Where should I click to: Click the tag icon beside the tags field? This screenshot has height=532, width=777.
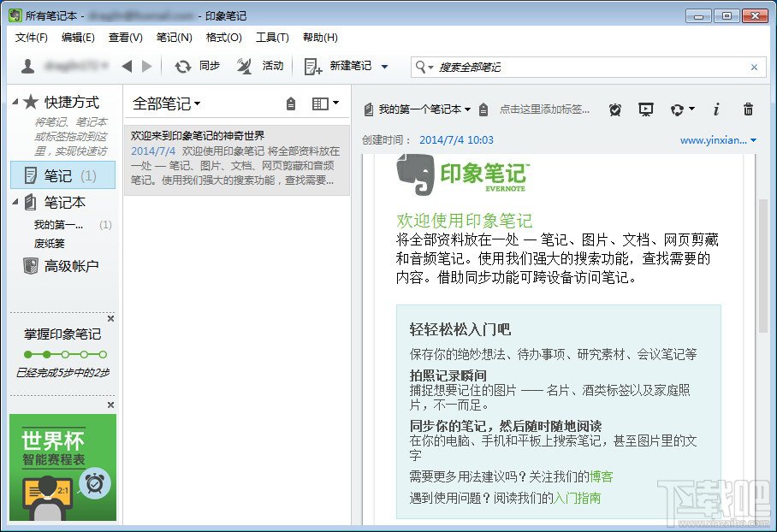pos(483,109)
